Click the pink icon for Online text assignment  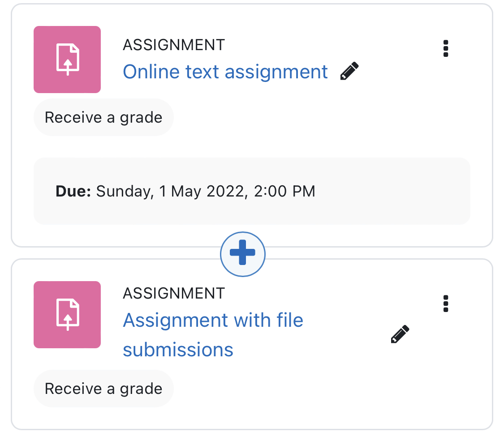pos(67,60)
